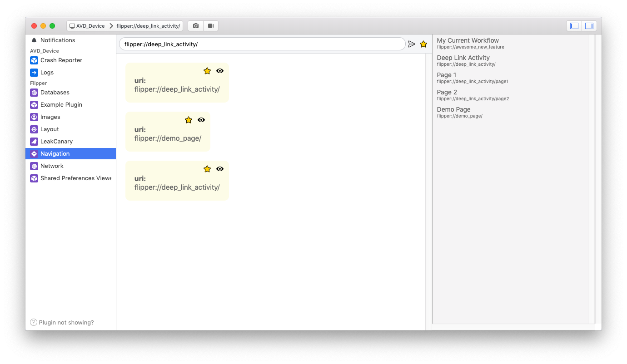
Task: Click the eye icon on the first deep_link_activity card
Action: pos(219,71)
